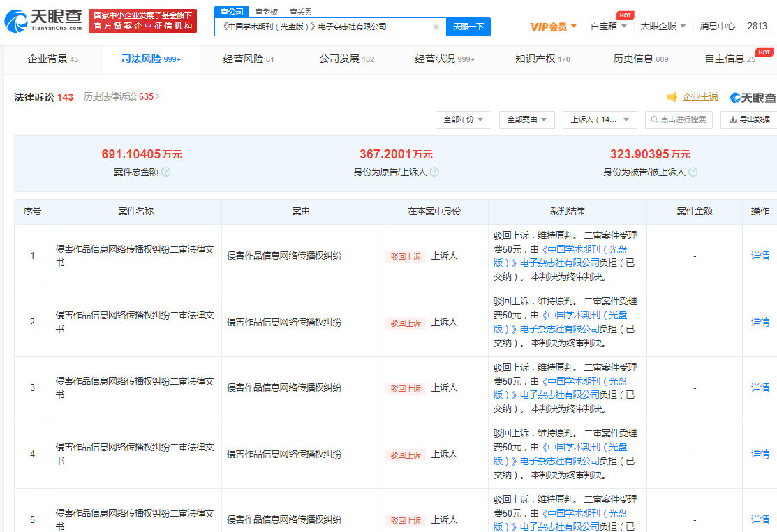
Task: Click 驳回上诉 tag in row 1
Action: tap(406, 257)
